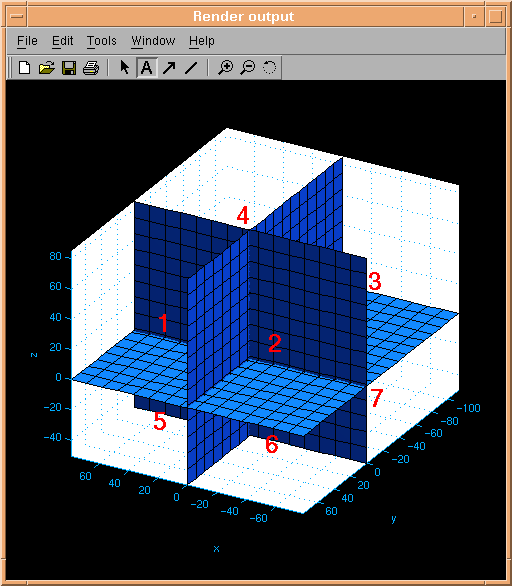Click the New figure icon
Screen dimensions: 512x586
tap(25, 68)
